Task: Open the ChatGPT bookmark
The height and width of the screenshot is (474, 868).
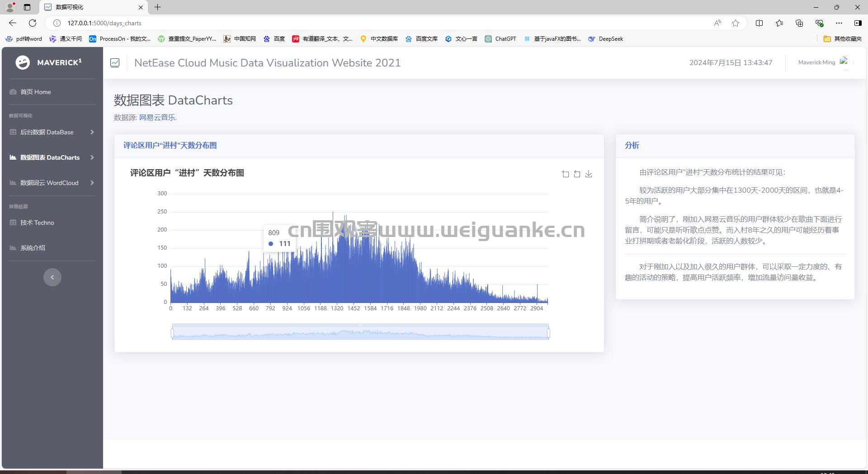Action: coord(500,39)
